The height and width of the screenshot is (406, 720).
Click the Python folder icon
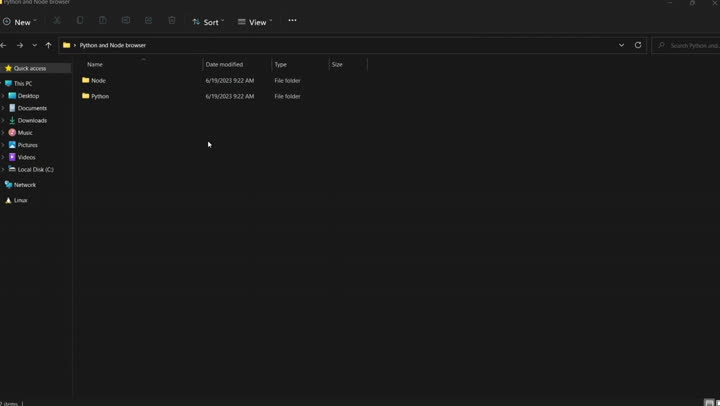click(x=85, y=96)
